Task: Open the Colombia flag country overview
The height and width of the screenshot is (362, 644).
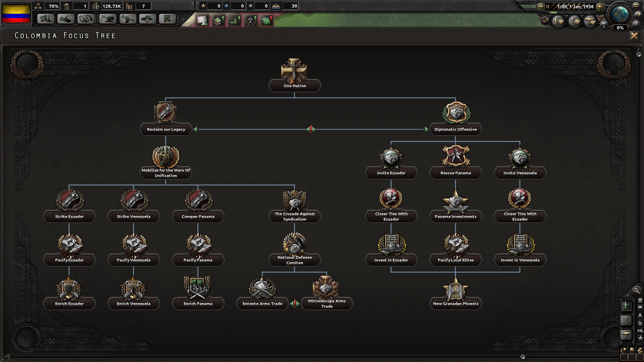Action: click(x=16, y=13)
